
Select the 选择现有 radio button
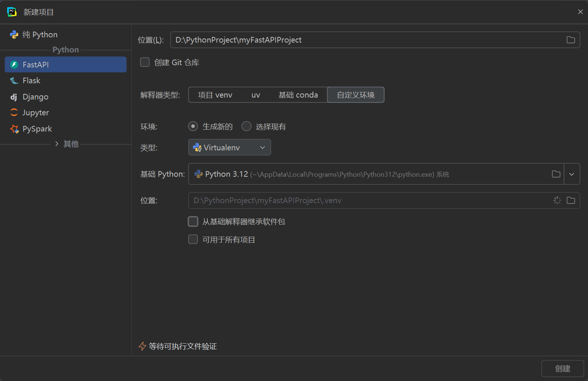(x=247, y=127)
